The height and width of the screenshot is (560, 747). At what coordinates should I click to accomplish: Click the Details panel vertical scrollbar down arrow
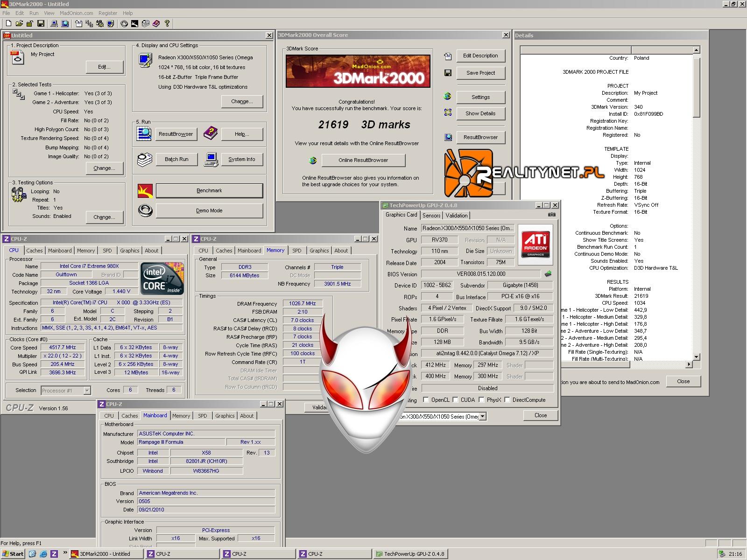[x=697, y=357]
